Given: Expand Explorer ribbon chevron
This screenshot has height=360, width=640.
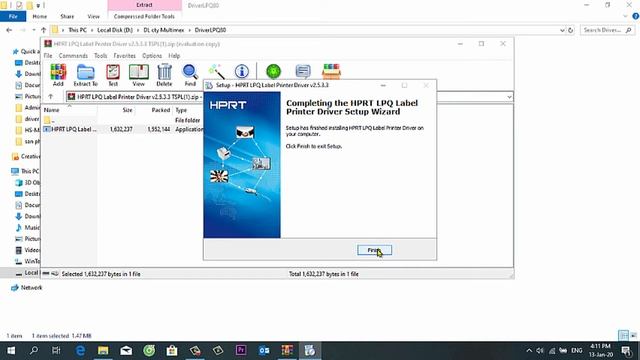Looking at the screenshot, I should [x=625, y=16].
